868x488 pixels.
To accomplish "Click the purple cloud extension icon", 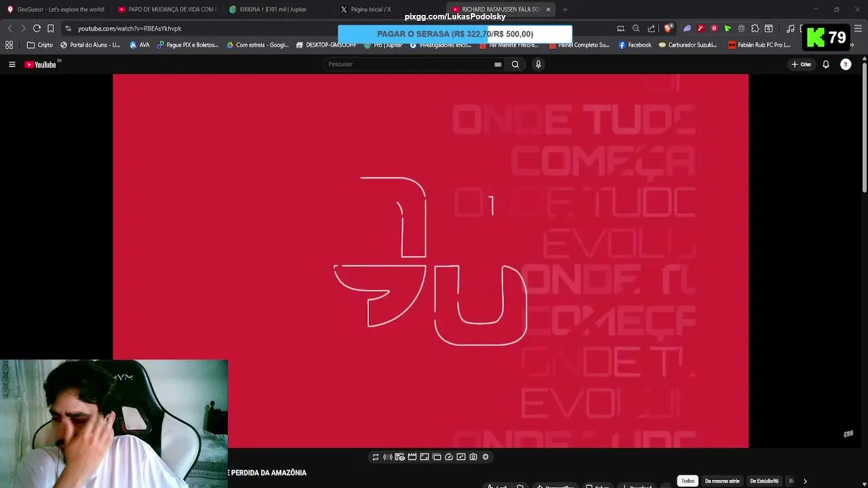I will [x=687, y=28].
